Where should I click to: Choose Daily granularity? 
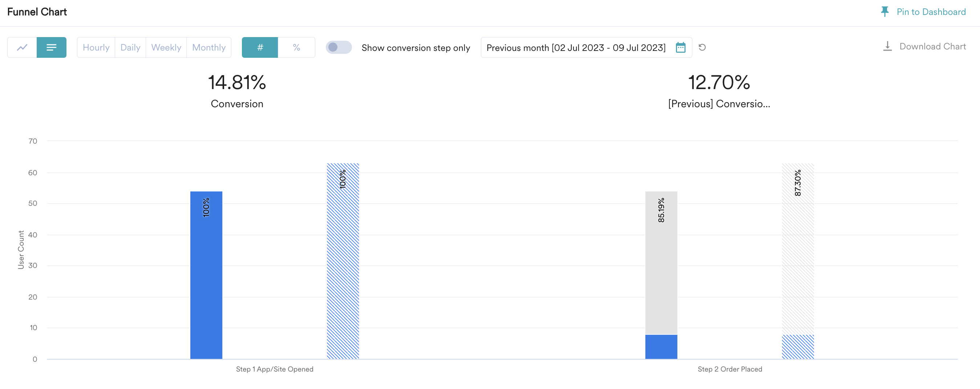pyautogui.click(x=130, y=48)
